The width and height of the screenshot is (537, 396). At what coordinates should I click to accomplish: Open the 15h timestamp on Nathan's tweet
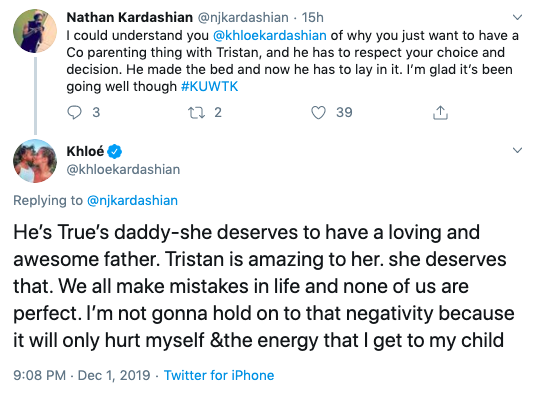point(313,17)
